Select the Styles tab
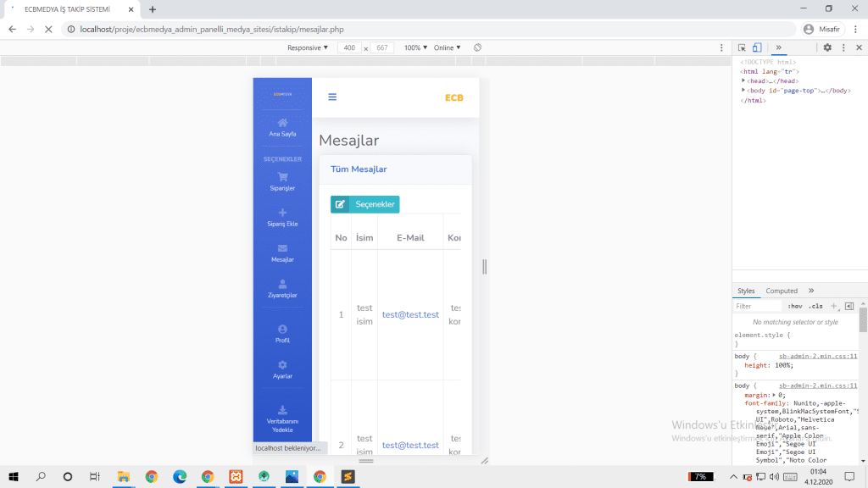 click(x=746, y=291)
